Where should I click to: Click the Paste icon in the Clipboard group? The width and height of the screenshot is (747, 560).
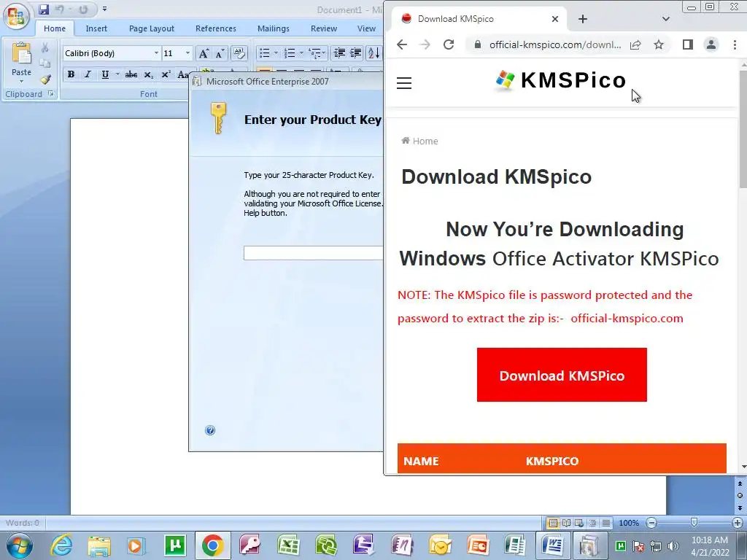[x=21, y=54]
